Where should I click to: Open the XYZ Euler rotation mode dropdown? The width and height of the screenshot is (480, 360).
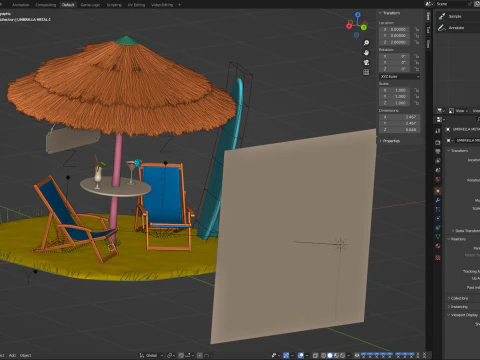[x=399, y=77]
